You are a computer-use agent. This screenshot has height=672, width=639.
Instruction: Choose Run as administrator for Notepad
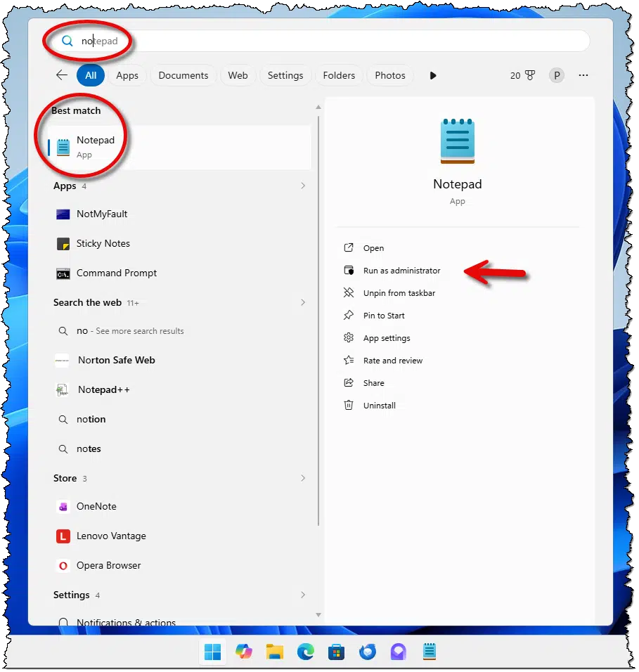pos(401,271)
